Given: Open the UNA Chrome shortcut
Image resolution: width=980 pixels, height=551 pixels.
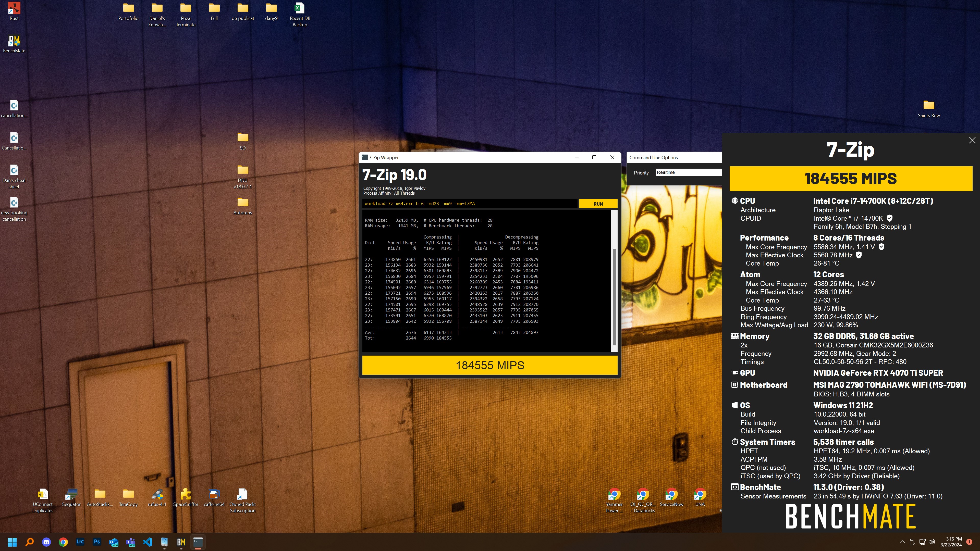Looking at the screenshot, I should [x=700, y=497].
